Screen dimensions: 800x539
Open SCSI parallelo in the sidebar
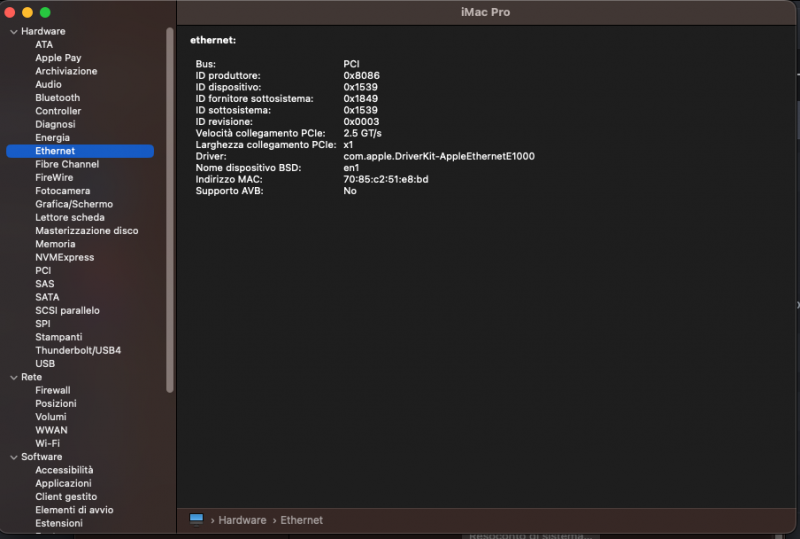(67, 310)
